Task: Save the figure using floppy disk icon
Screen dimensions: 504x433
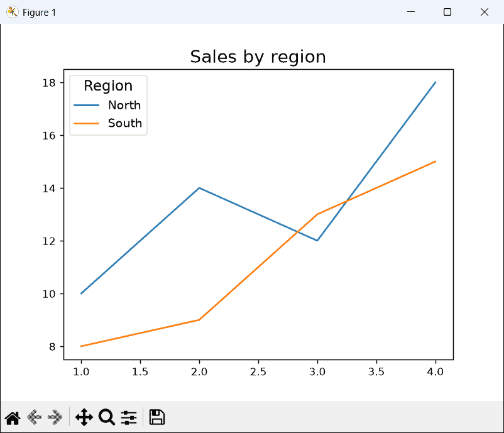Action: pyautogui.click(x=157, y=417)
